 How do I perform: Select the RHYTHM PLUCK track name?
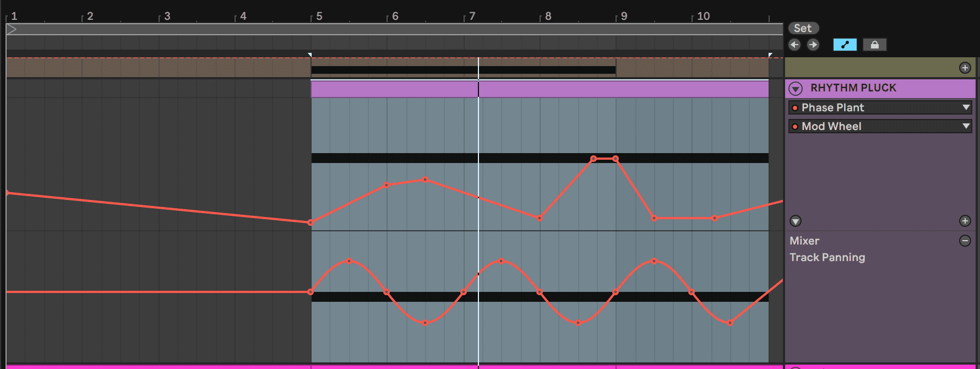[x=853, y=88]
